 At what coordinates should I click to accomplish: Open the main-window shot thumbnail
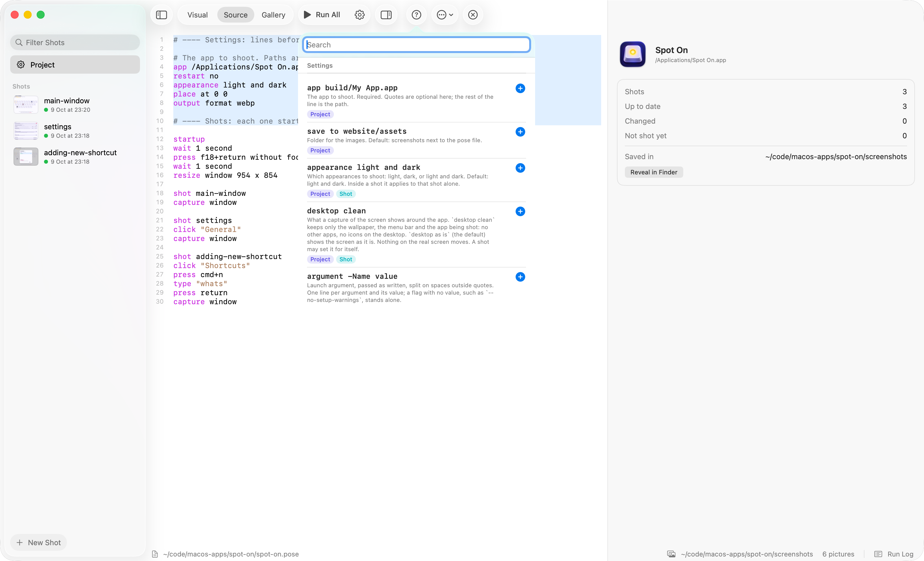coord(25,105)
